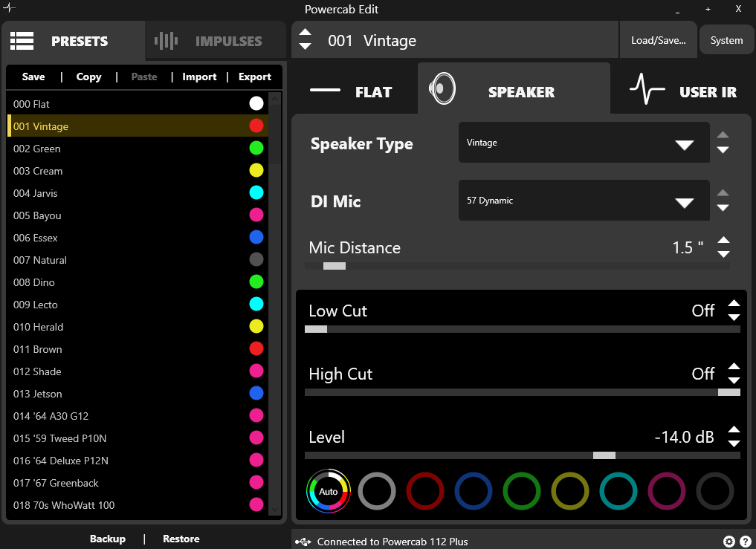Click the waveform icon for User IR
This screenshot has height=549, width=756.
pos(647,90)
